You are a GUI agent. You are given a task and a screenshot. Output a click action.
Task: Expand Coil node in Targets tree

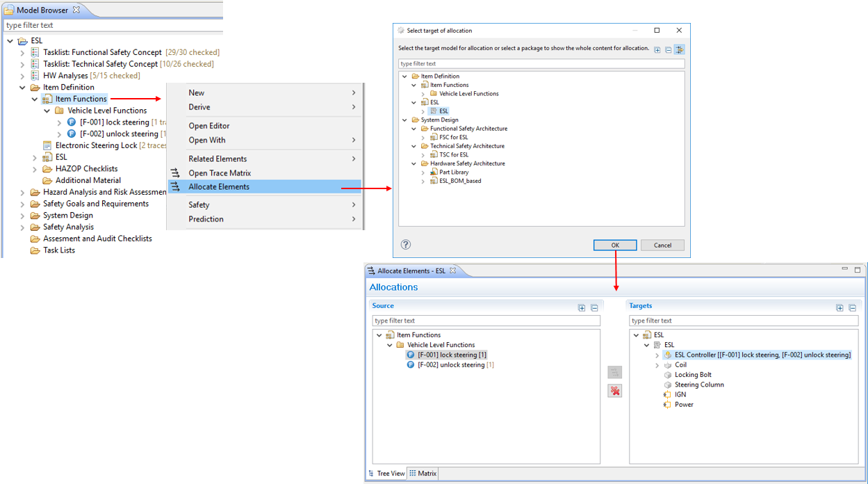tap(657, 364)
